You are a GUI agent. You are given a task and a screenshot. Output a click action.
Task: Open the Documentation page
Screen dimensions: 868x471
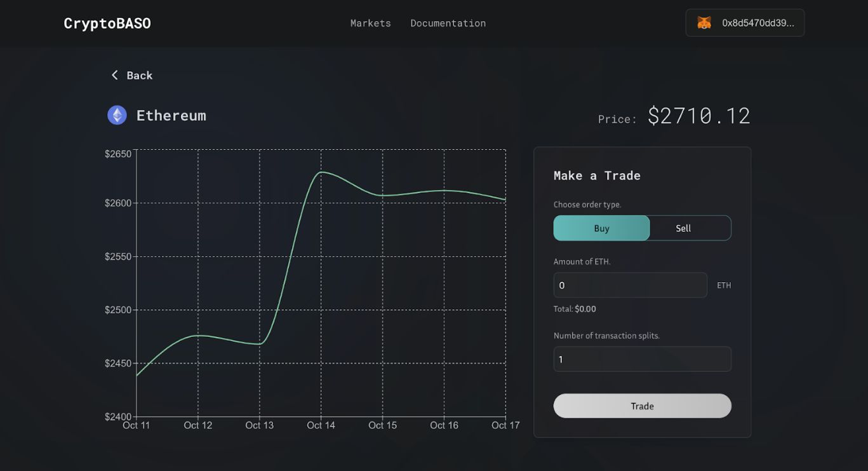pos(448,23)
